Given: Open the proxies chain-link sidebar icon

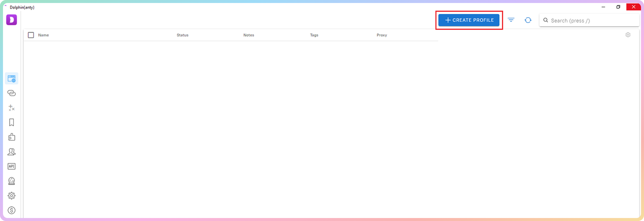Looking at the screenshot, I should pos(12,93).
